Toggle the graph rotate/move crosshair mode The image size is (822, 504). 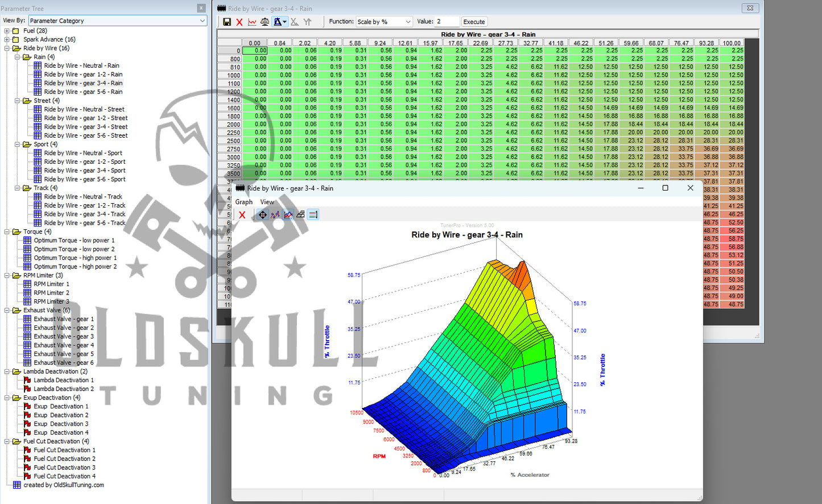click(262, 215)
